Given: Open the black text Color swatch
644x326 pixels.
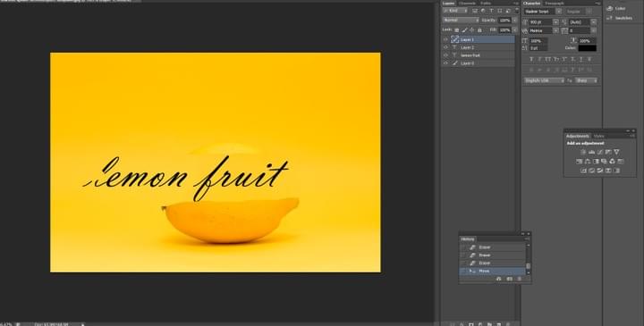Looking at the screenshot, I should click(x=588, y=48).
